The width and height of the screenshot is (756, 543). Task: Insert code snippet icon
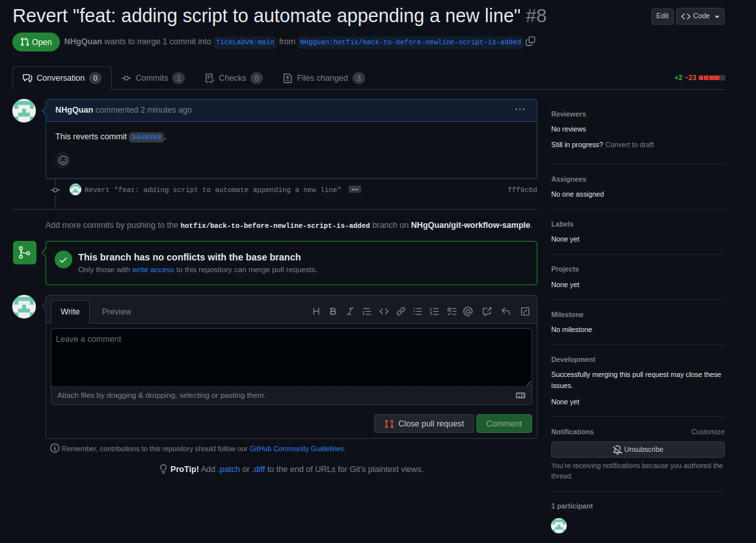[384, 312]
